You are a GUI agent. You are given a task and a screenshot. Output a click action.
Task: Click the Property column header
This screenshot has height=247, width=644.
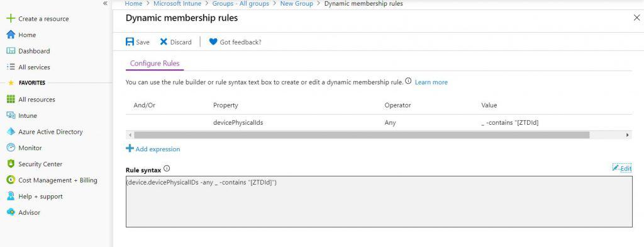tap(226, 105)
